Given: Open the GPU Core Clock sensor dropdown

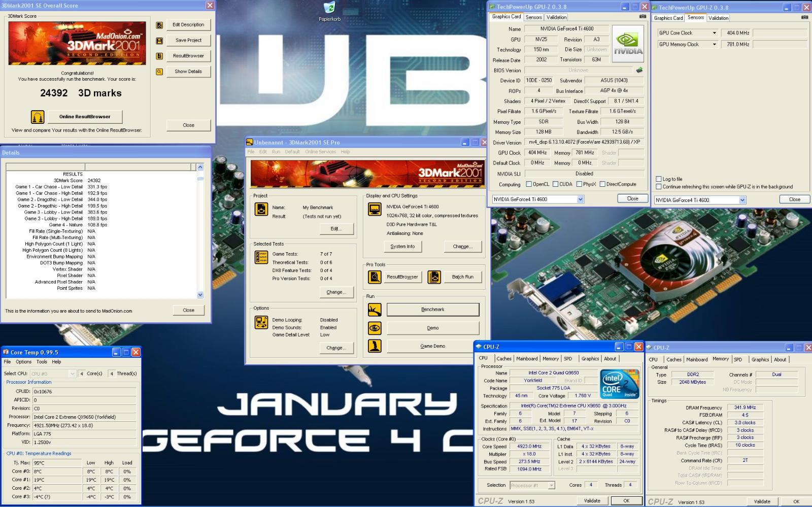Looking at the screenshot, I should coord(714,33).
